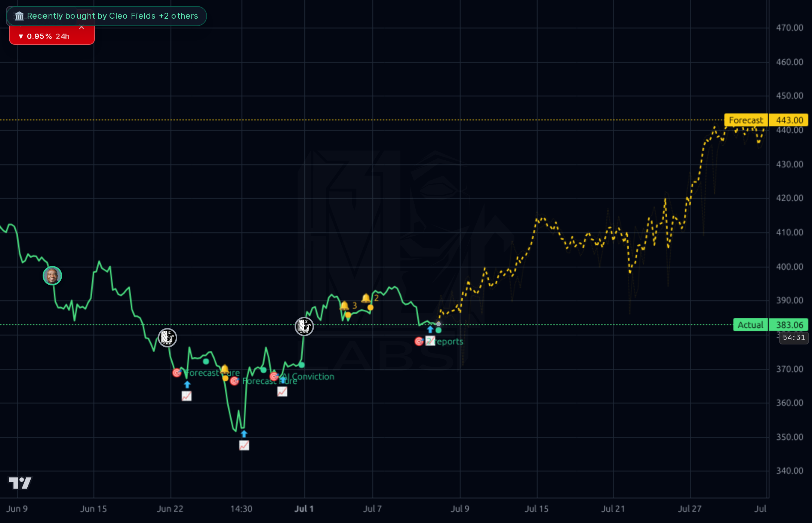Open the chart report icon beside reports text
812x523 pixels.
[430, 341]
